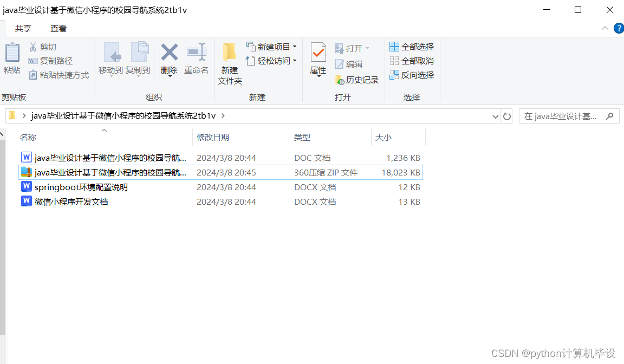The height and width of the screenshot is (364, 624).
Task: Collapse the ribbon with the up chevron
Action: point(605,28)
